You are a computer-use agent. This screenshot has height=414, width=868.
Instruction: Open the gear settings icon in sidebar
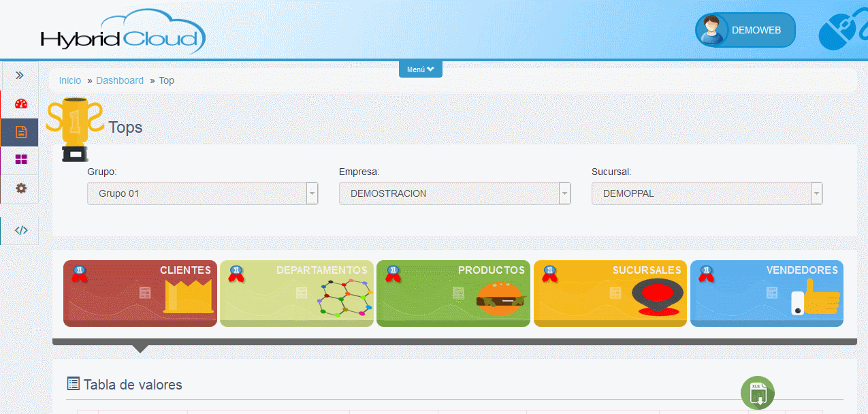(x=21, y=188)
